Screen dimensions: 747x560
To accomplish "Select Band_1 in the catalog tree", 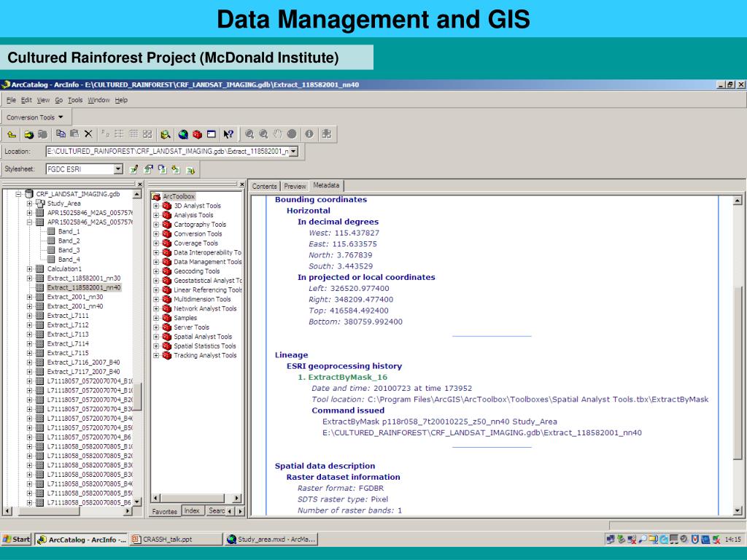I will tap(69, 231).
